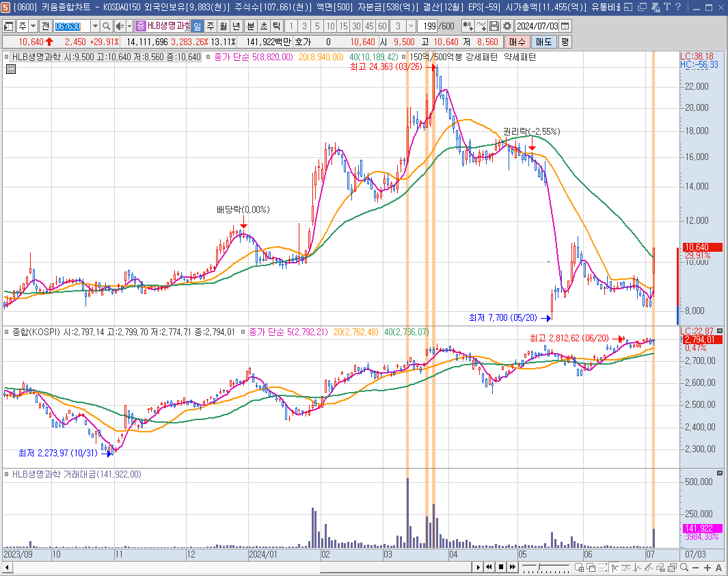This screenshot has width=728, height=576.
Task: Choose the 60 interval button
Action: click(382, 27)
